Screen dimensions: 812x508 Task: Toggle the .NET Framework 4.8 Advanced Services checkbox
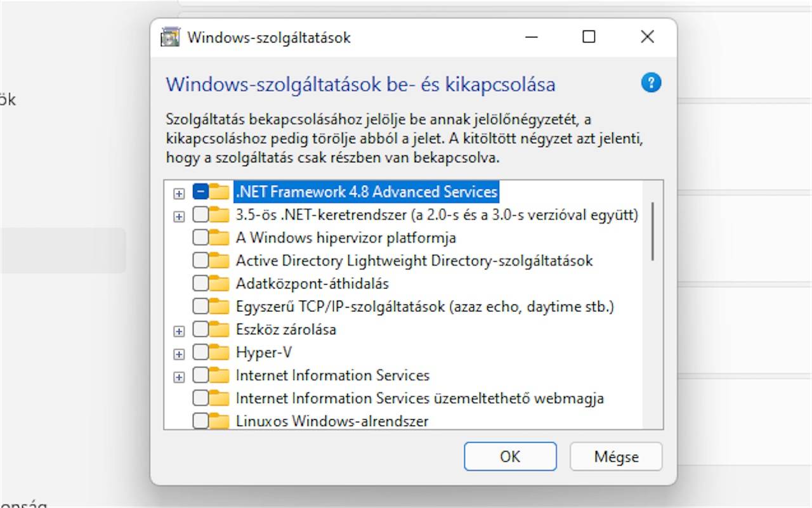(200, 192)
